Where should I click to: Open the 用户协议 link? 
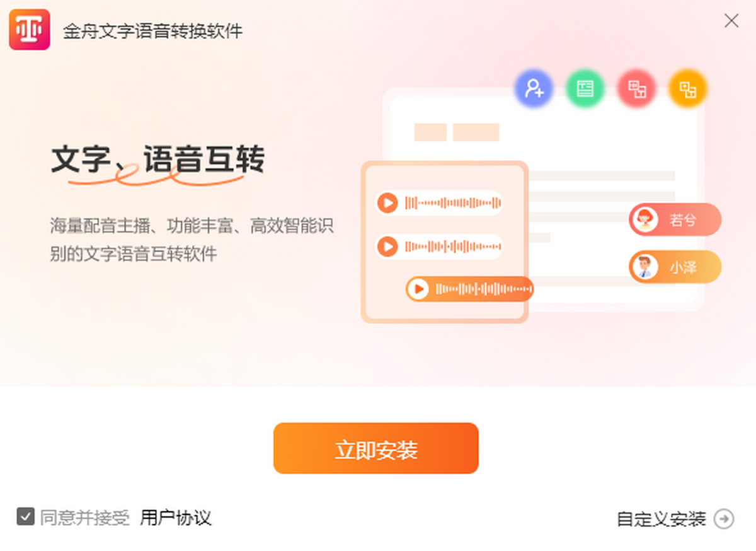click(x=176, y=518)
